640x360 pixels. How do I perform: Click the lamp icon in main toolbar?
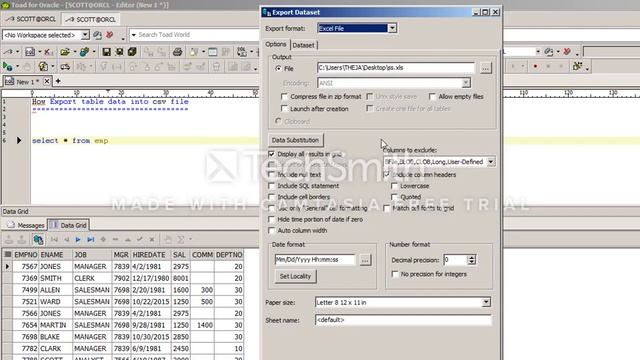pyautogui.click(x=194, y=52)
